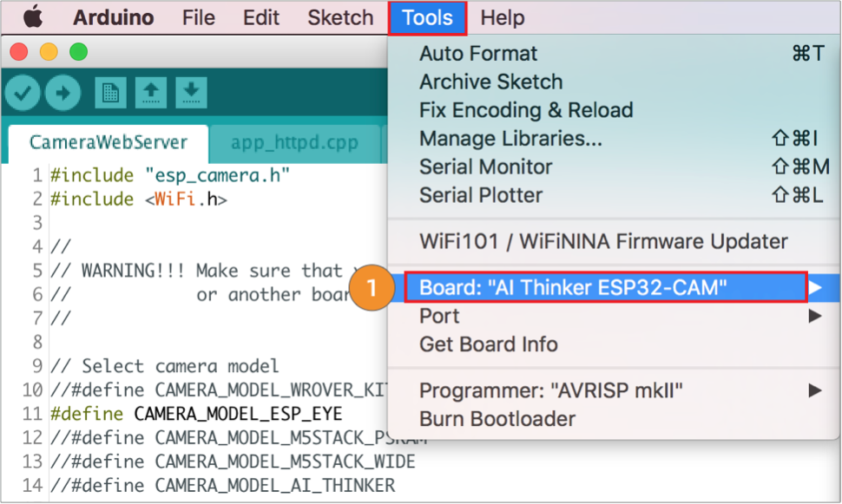Expand the Programmer submenu arrow

(815, 390)
